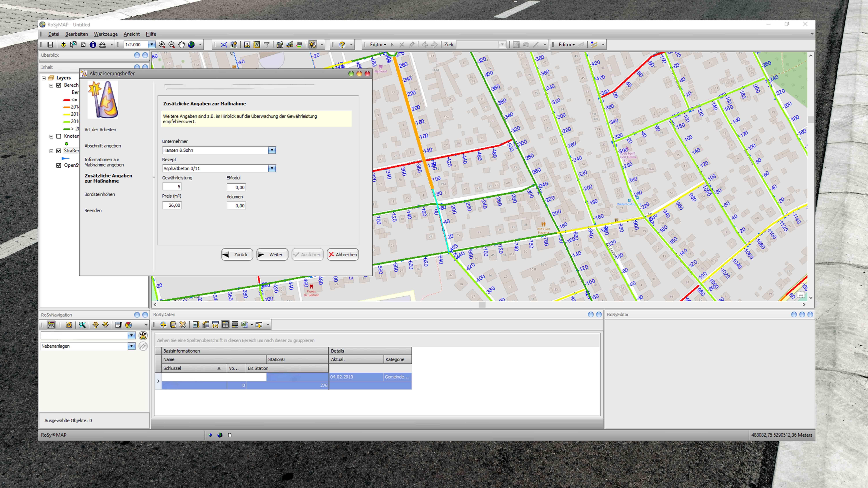Activate the pan hand tool
Image resolution: width=868 pixels, height=488 pixels.
click(181, 44)
